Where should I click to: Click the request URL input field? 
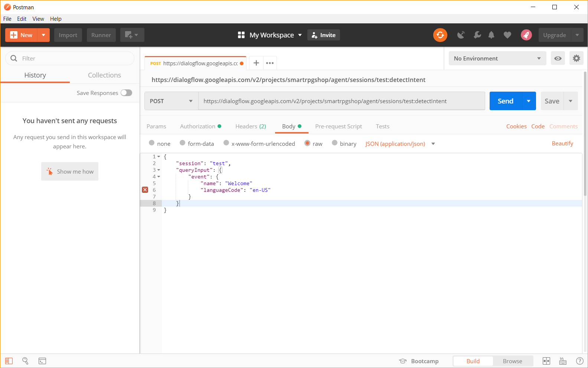pos(342,101)
